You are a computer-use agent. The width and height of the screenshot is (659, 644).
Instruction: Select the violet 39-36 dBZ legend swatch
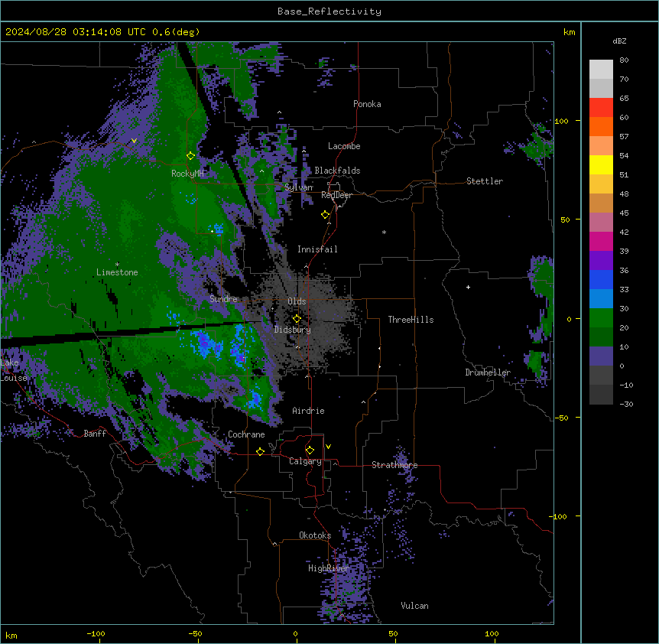point(601,261)
